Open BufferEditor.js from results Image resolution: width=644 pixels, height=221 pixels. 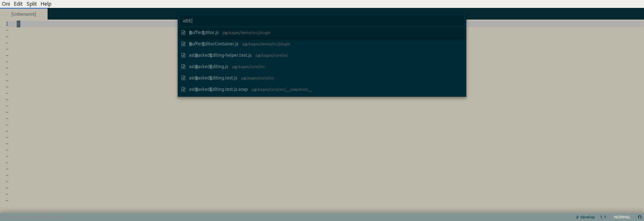coord(322,32)
